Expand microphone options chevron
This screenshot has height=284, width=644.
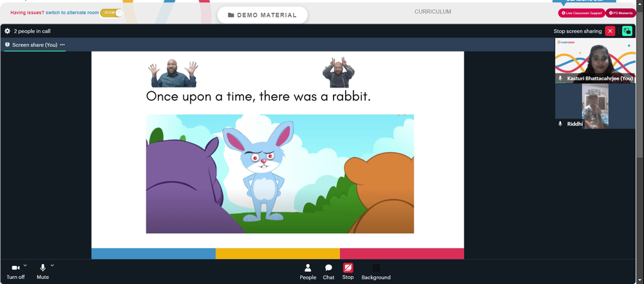[52, 265]
